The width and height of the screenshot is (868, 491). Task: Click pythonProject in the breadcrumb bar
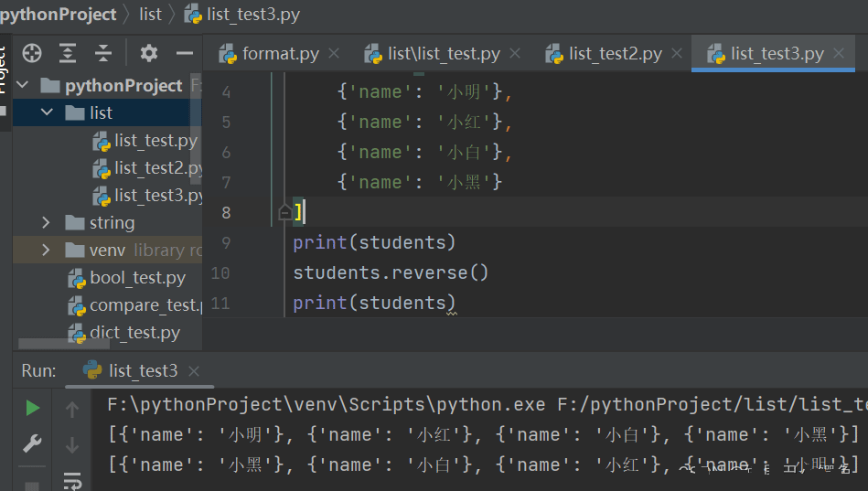59,15
